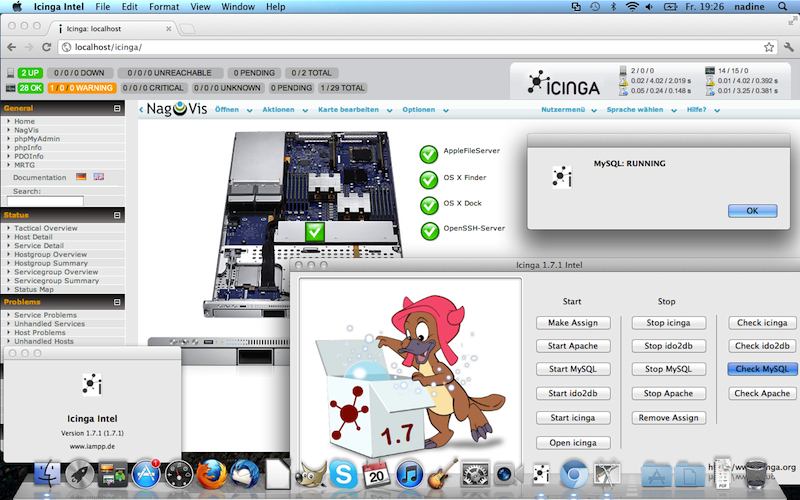Open System Preferences from the Dock
The height and width of the screenshot is (500, 800).
(x=475, y=475)
